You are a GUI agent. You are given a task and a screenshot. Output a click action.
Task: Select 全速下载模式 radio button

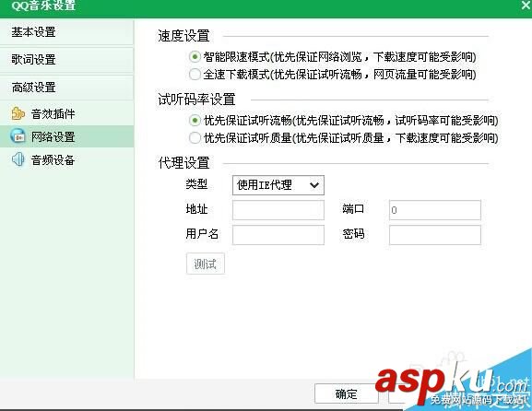[x=195, y=74]
